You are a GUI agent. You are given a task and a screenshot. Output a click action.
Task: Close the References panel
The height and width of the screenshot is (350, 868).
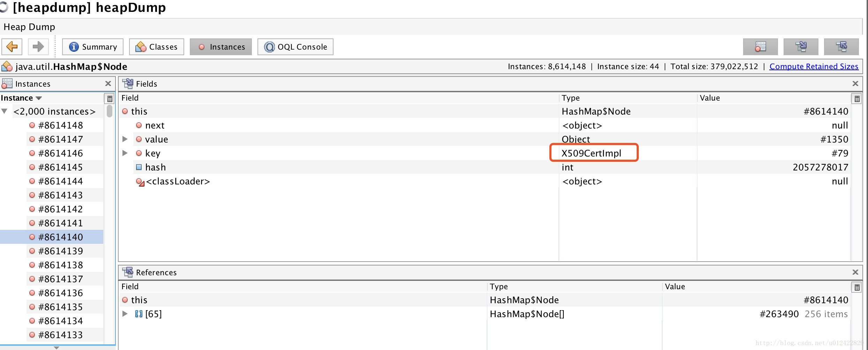855,272
